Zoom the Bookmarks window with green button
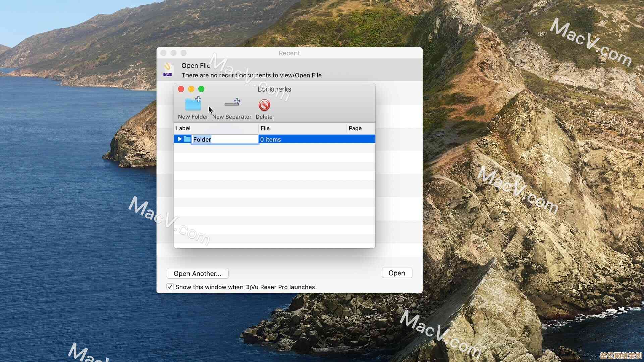Image resolution: width=644 pixels, height=362 pixels. (201, 89)
